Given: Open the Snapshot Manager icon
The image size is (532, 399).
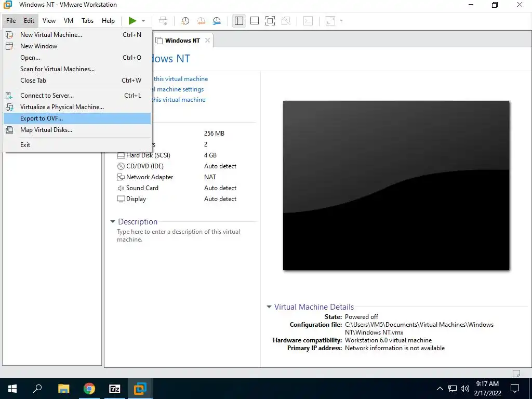Looking at the screenshot, I should [x=217, y=21].
